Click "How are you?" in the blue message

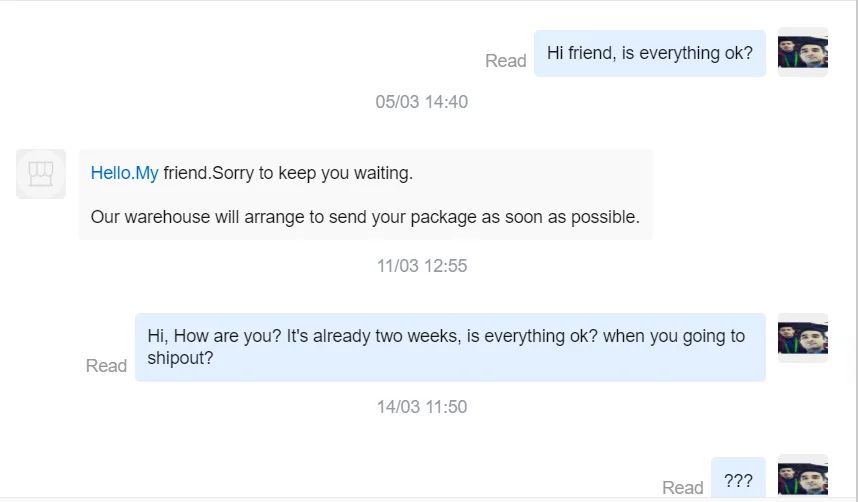(x=228, y=336)
